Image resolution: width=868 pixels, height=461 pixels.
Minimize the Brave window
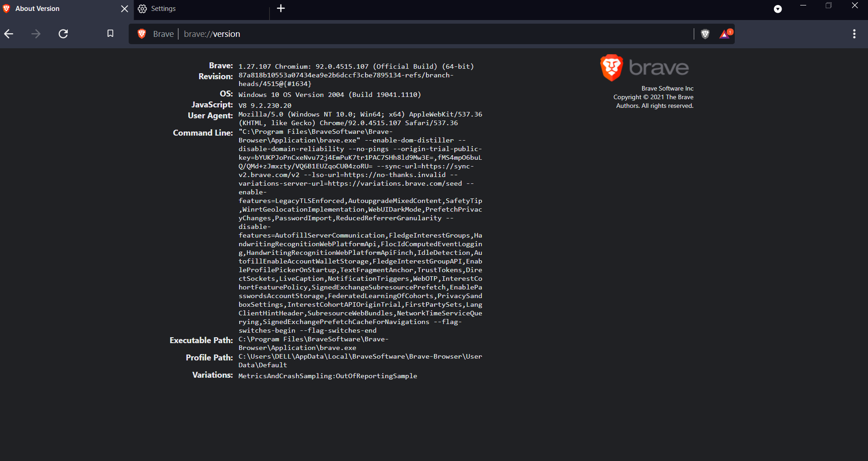click(x=803, y=6)
